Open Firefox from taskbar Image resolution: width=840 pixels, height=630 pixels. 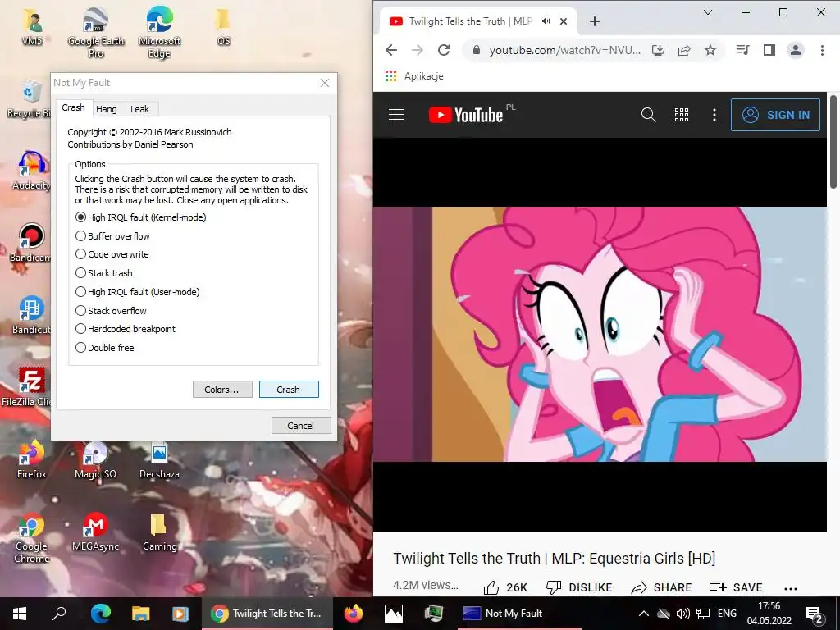pyautogui.click(x=353, y=614)
